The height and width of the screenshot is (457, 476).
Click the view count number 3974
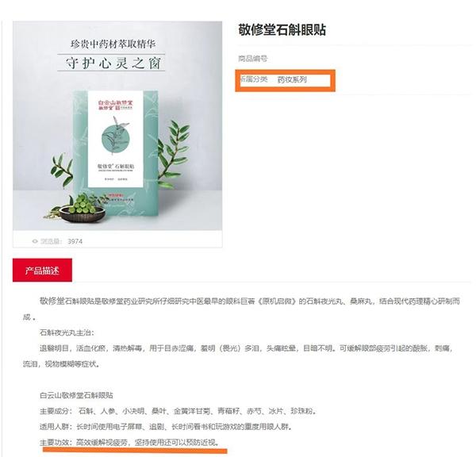pos(75,241)
